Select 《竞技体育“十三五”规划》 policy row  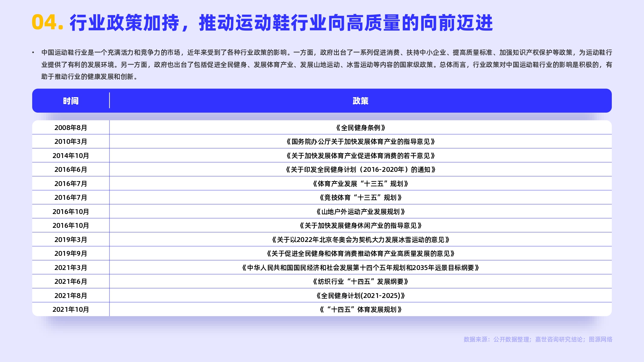[x=360, y=198]
